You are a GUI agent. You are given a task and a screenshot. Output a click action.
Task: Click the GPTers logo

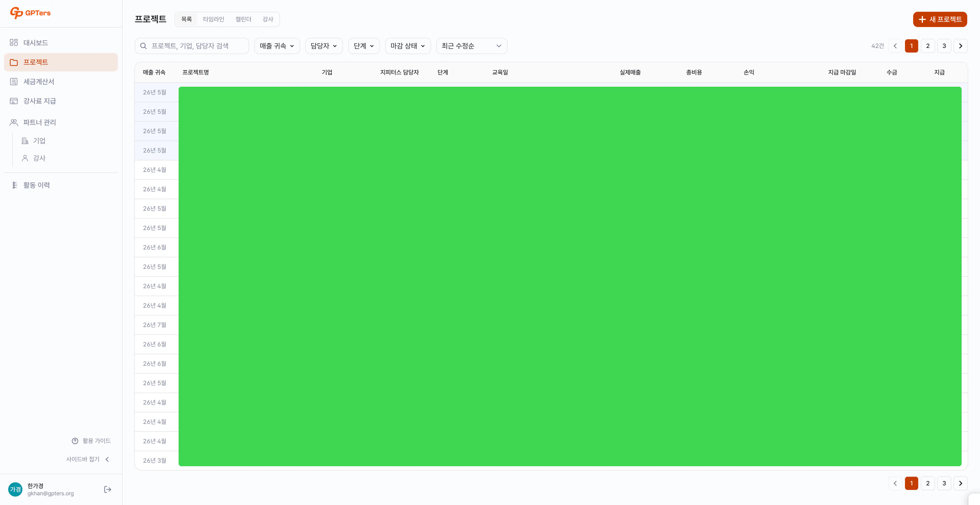[30, 13]
